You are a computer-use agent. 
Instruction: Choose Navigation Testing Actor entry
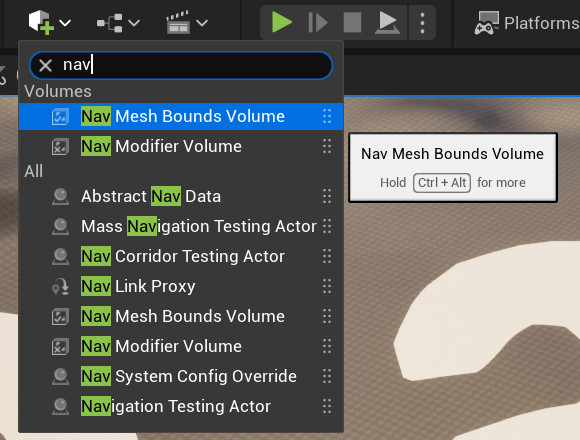[x=181, y=406]
